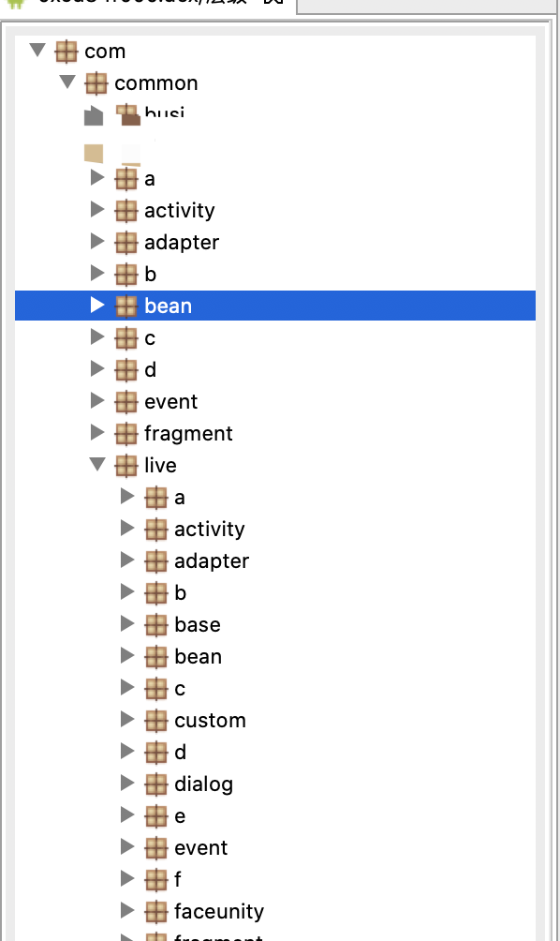Click the Android dex tab icon at top
560x941 pixels.
(16, 3)
